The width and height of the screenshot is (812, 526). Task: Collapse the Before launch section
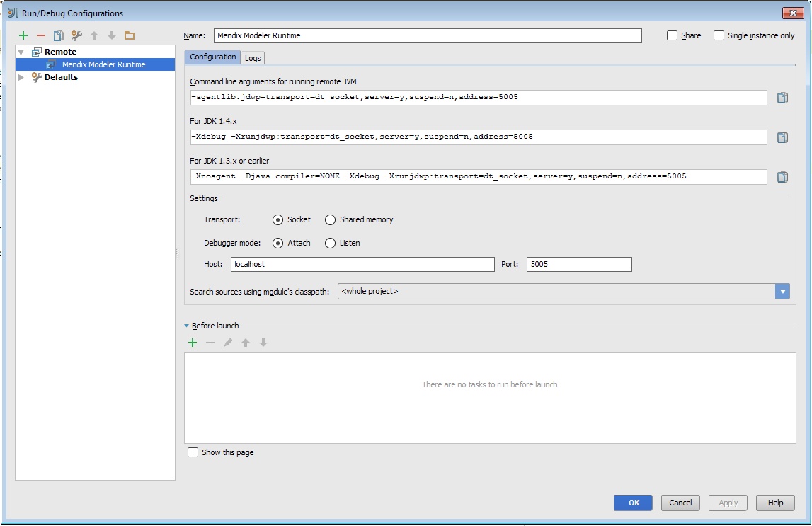[186, 326]
